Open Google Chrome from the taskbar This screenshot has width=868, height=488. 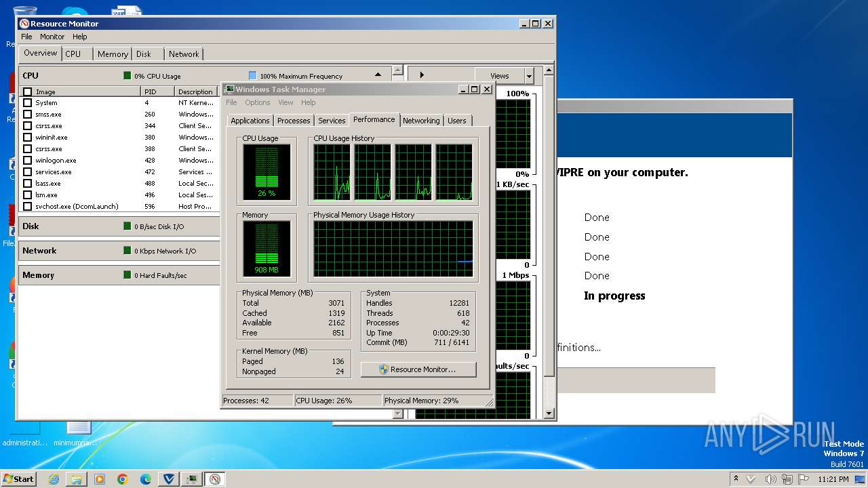123,479
